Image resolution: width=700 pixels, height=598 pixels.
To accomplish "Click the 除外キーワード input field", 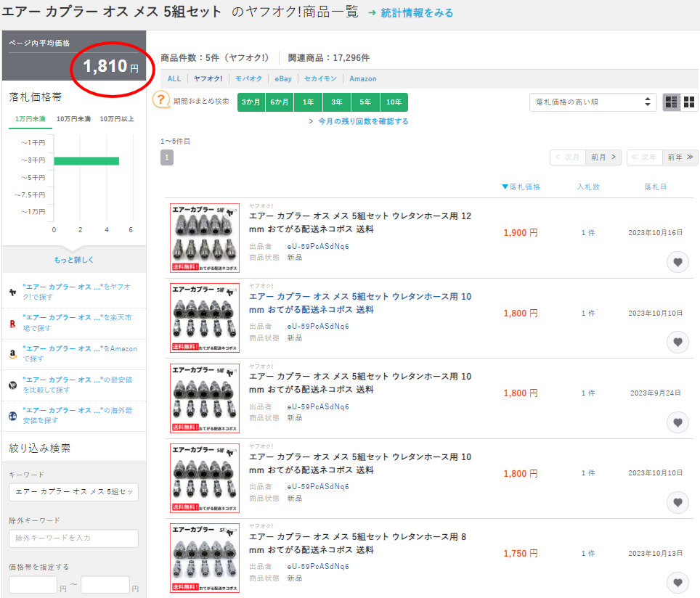I will (73, 538).
